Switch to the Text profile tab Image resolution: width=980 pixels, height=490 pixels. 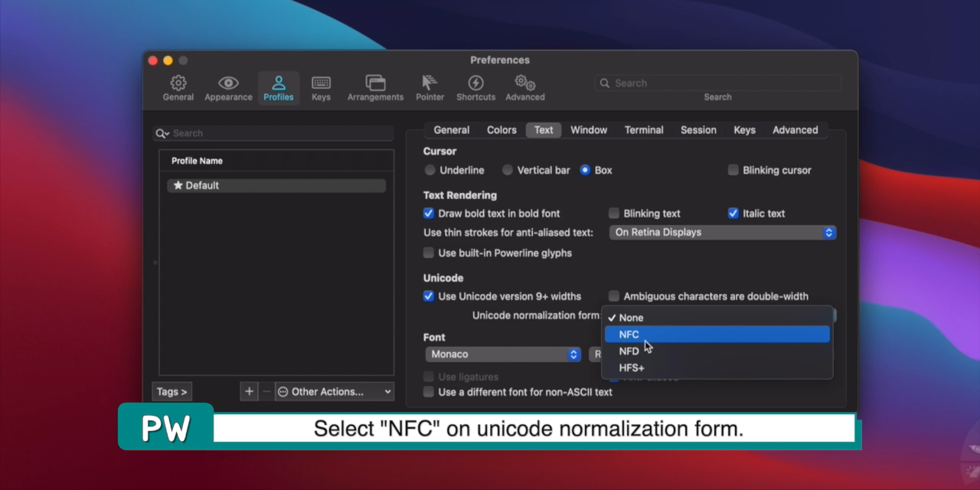pos(544,130)
